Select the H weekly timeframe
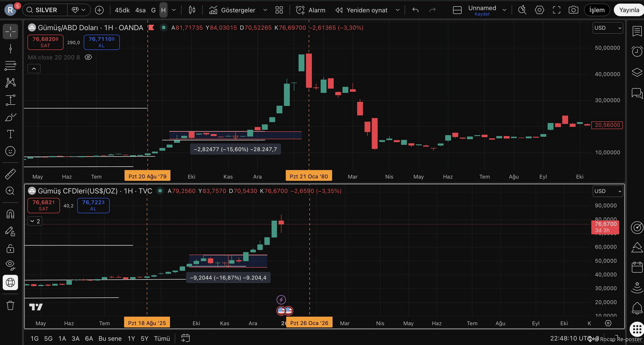This screenshot has height=345, width=644. (163, 10)
